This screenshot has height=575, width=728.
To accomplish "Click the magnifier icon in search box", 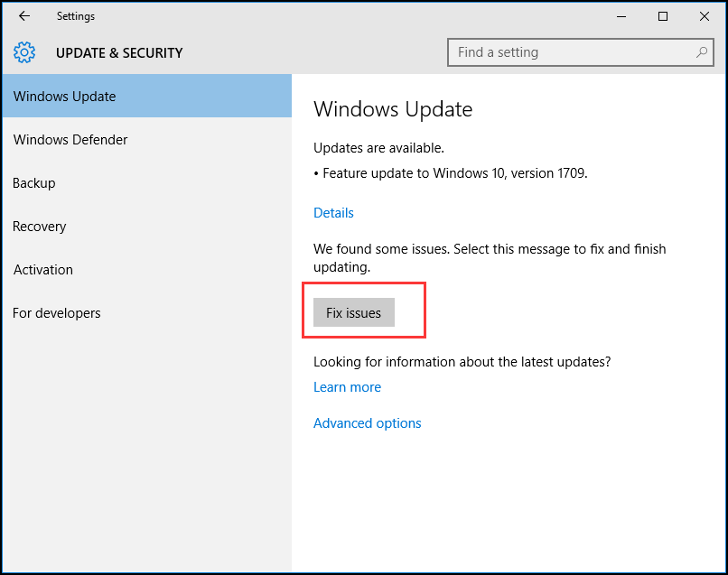I will [x=703, y=52].
